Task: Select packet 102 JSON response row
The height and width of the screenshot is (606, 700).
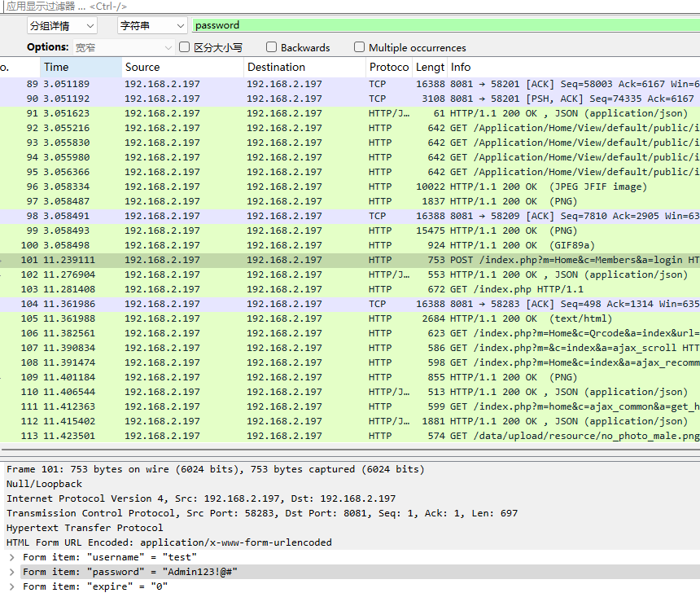Action: (350, 274)
